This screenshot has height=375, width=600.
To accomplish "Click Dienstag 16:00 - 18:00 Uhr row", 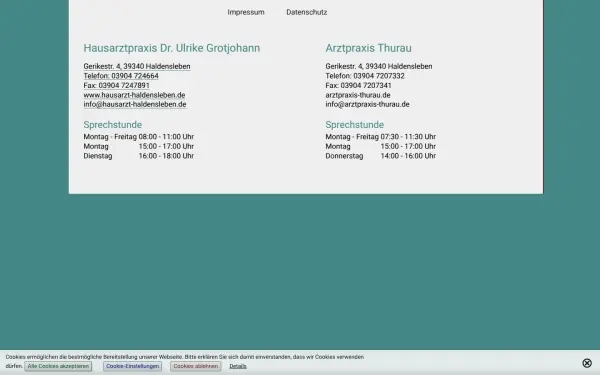I will (139, 156).
